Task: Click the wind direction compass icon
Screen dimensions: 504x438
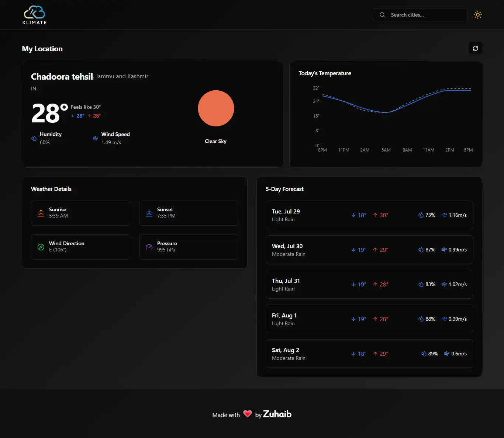Action: pos(41,247)
